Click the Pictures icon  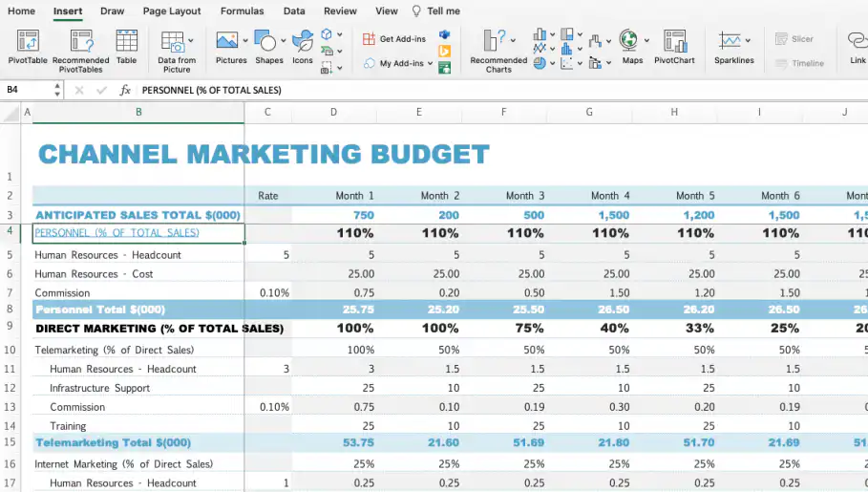pos(227,40)
